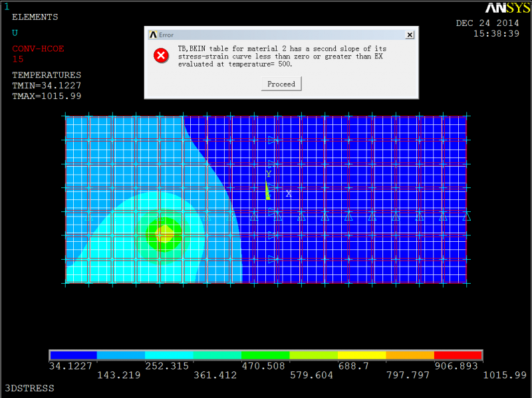Image resolution: width=532 pixels, height=398 pixels.
Task: Click the red error icon in dialog
Action: click(x=161, y=56)
